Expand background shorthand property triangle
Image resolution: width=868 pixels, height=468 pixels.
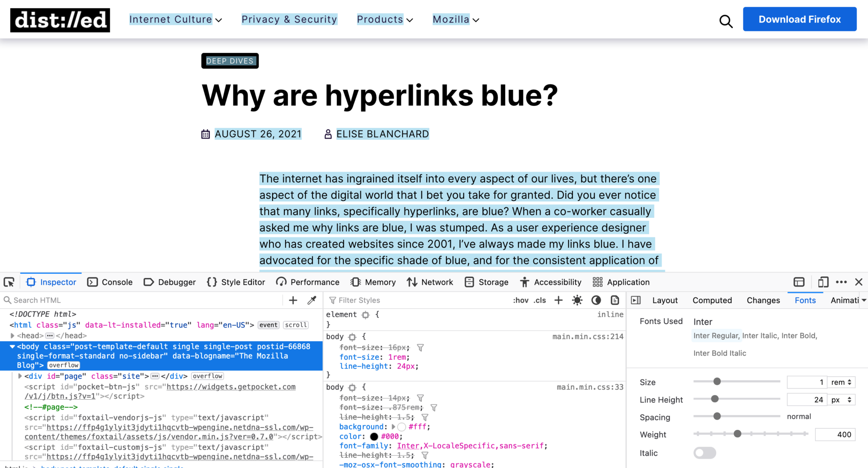pos(393,427)
